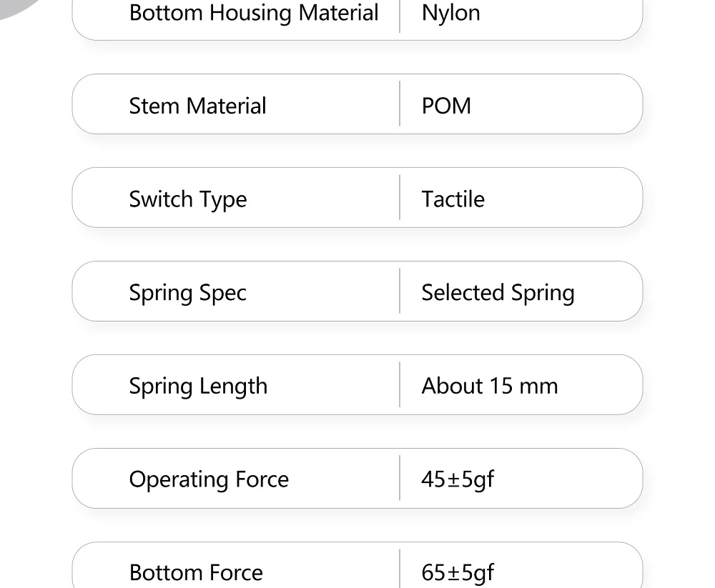
Task: Click the Spring Length label
Action: coord(198,386)
